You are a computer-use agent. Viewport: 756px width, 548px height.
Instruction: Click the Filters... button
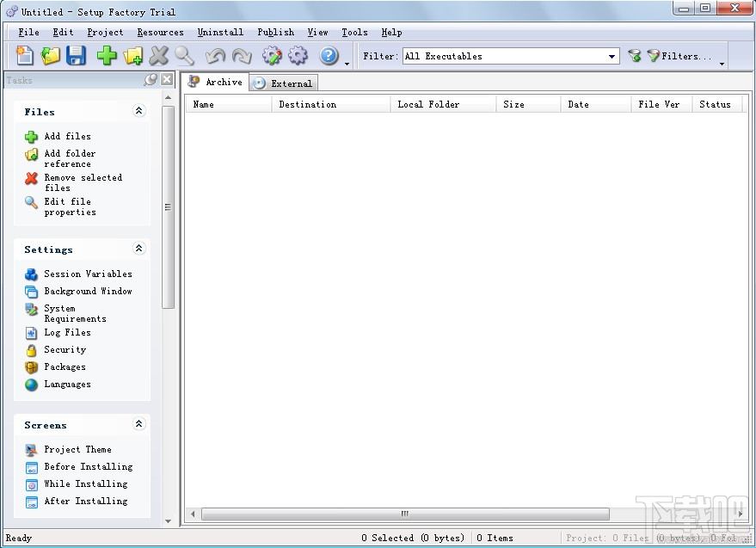[679, 56]
